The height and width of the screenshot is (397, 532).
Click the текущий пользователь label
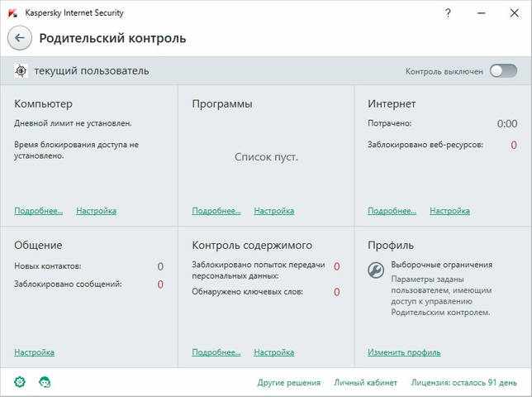click(x=92, y=71)
